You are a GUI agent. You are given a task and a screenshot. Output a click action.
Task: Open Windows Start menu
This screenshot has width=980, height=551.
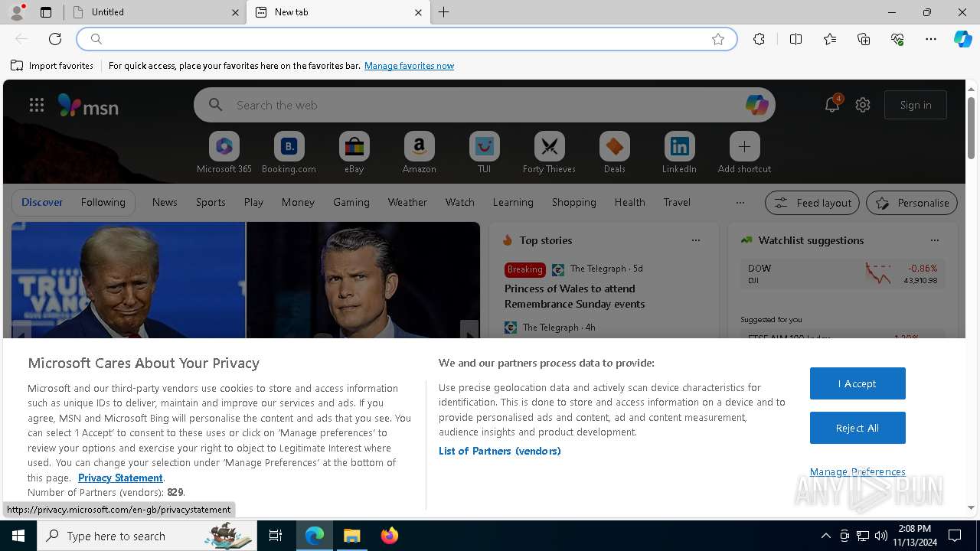pyautogui.click(x=18, y=536)
